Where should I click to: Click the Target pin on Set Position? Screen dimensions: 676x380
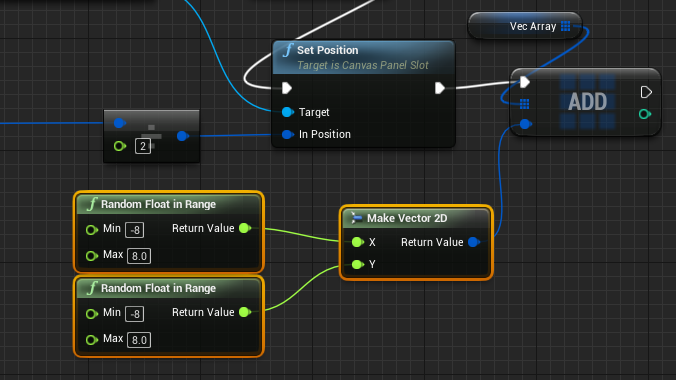pos(288,112)
